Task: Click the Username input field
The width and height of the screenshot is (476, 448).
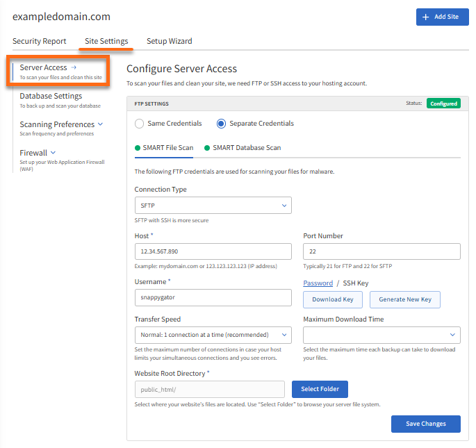Action: 213,297
